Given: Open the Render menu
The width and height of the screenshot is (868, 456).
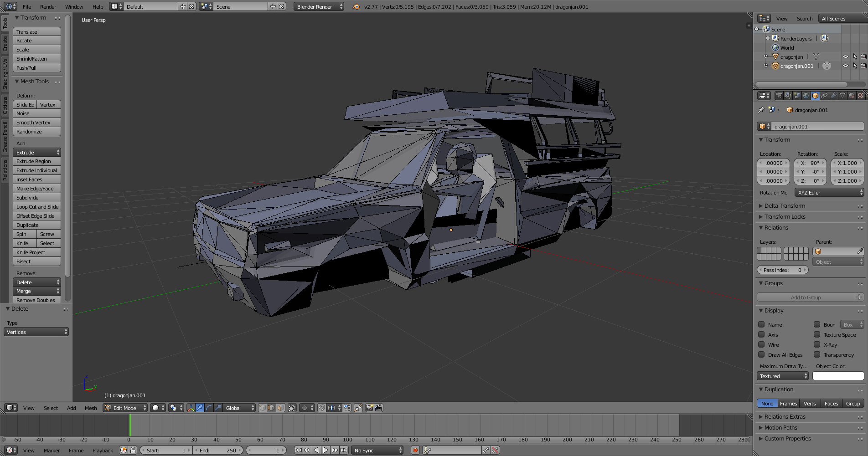Looking at the screenshot, I should [48, 7].
